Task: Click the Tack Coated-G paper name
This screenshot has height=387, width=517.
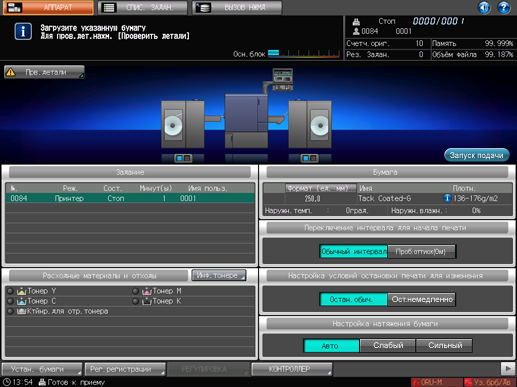Action: [x=384, y=198]
